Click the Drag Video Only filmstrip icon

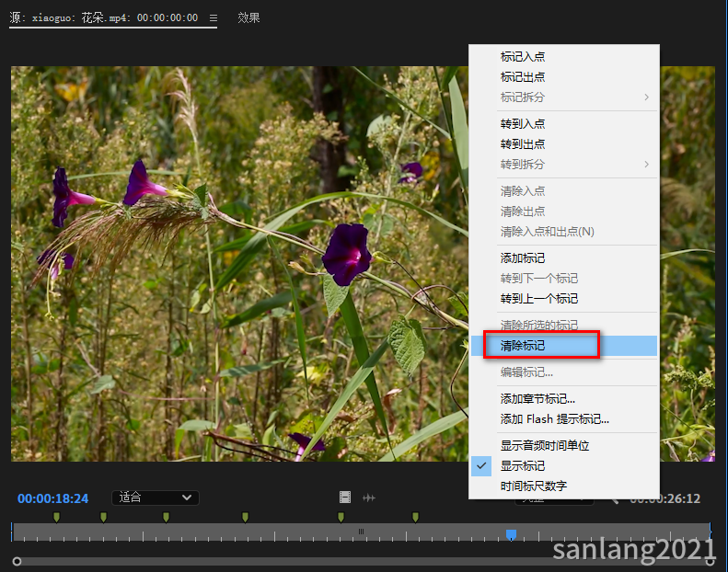point(345,498)
